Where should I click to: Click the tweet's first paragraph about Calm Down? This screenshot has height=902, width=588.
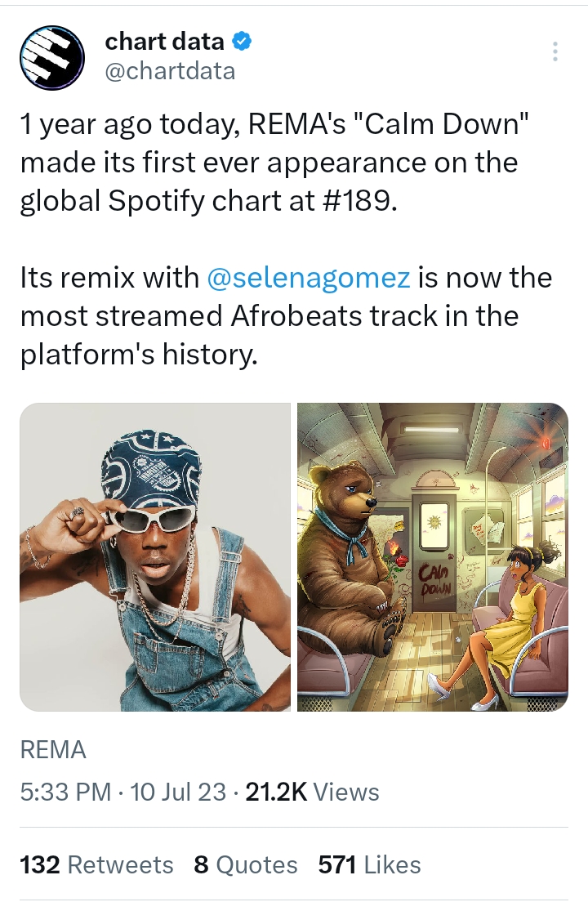(278, 163)
